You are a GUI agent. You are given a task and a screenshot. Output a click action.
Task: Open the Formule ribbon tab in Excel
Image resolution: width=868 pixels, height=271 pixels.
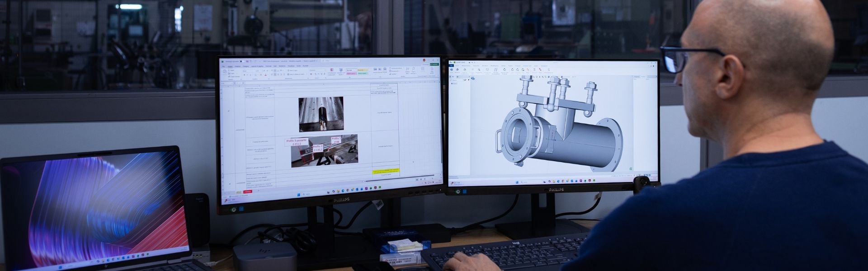[x=269, y=66]
